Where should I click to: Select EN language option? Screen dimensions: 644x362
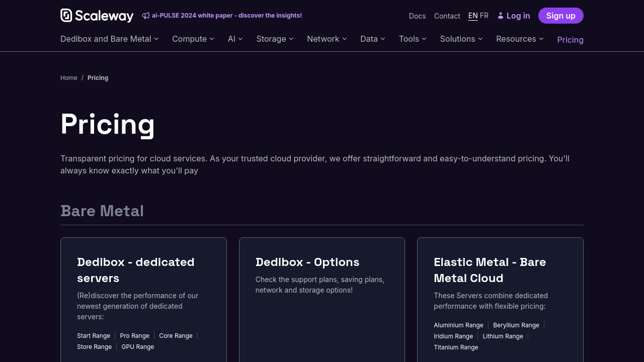click(x=473, y=16)
